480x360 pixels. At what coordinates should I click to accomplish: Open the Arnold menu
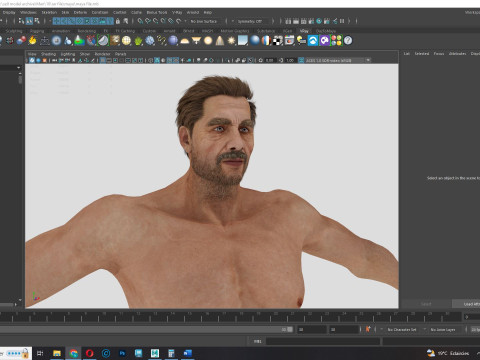193,12
